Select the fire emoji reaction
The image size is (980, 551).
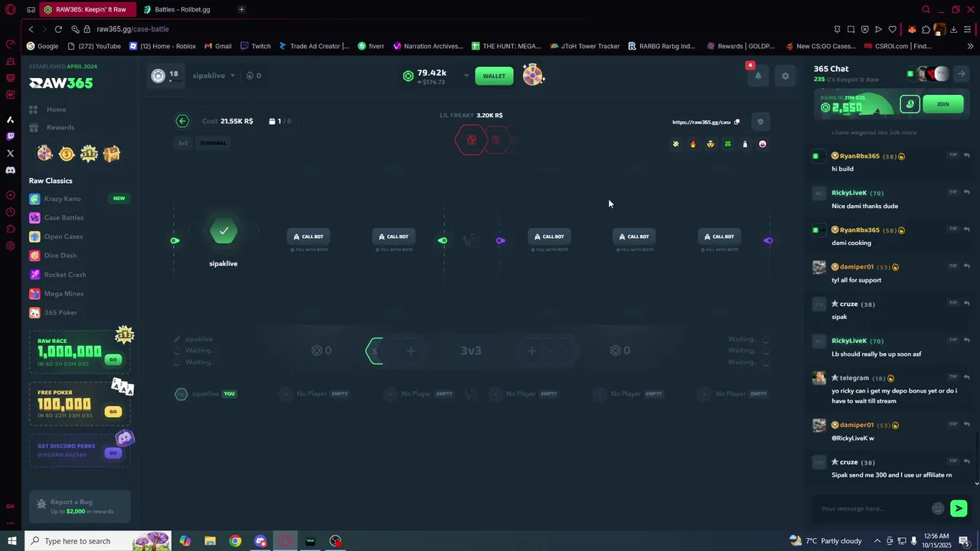[693, 144]
